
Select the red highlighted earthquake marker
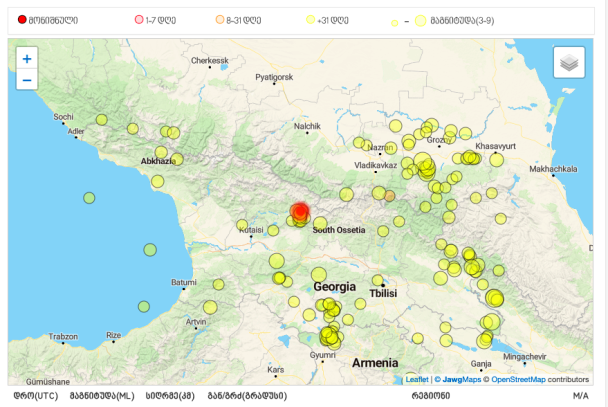[300, 211]
